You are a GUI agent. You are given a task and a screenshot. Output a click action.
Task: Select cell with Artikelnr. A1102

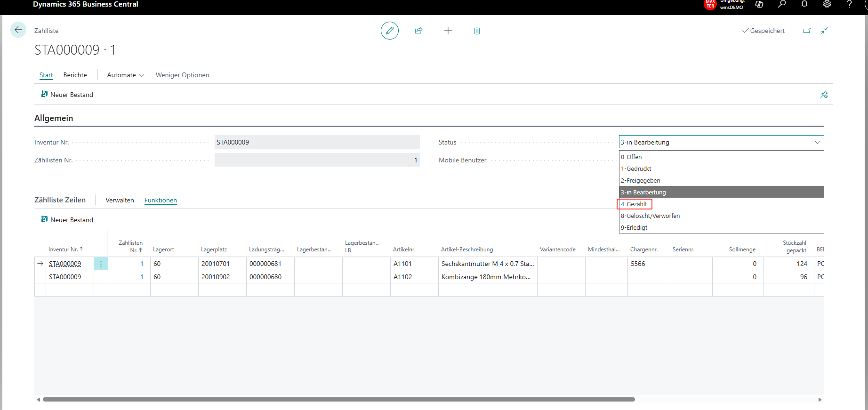coord(414,277)
